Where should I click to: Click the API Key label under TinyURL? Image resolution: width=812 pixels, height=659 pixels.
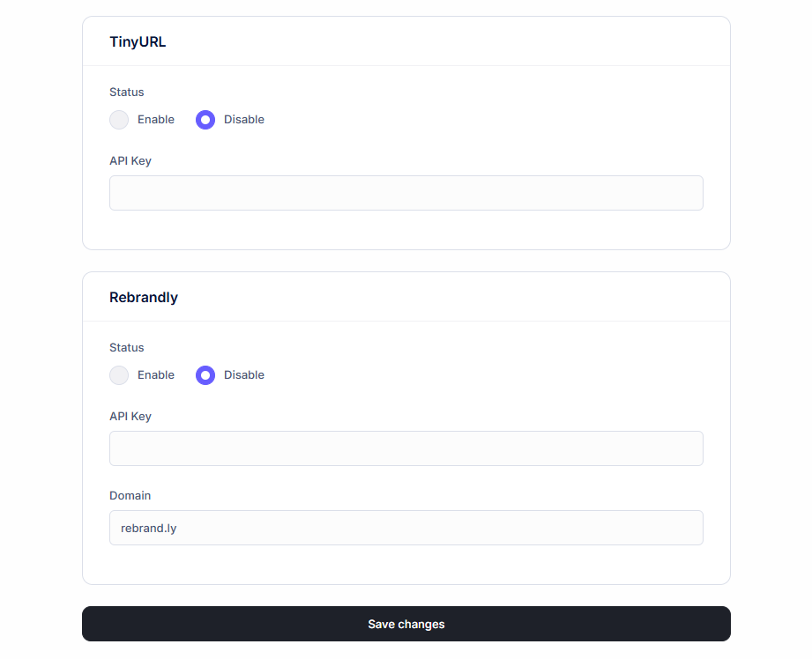tap(130, 160)
